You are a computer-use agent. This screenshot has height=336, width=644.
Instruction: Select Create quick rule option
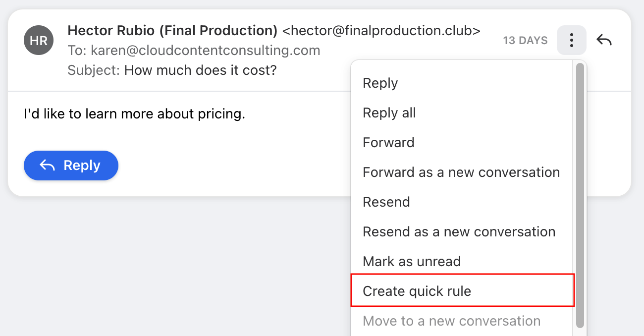(x=462, y=291)
